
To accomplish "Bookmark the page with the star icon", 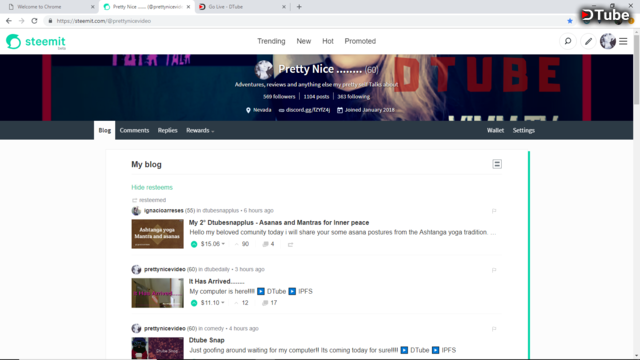I will (570, 21).
